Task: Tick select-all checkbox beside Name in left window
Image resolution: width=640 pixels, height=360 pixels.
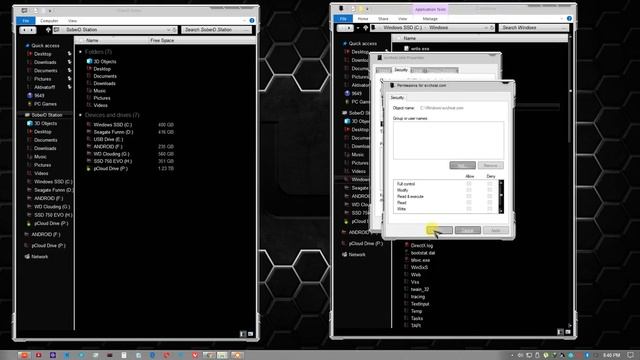Action: click(81, 40)
